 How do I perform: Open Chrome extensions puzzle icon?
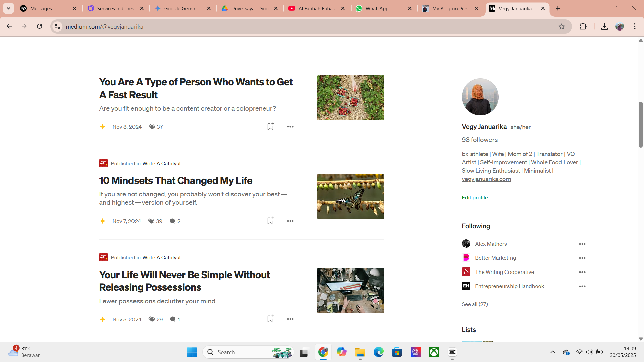pos(583,26)
